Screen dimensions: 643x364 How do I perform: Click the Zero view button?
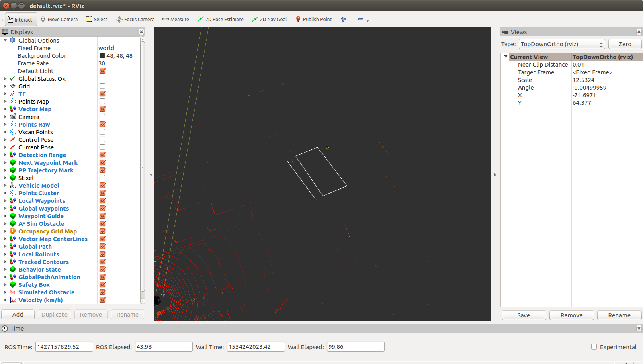(625, 44)
